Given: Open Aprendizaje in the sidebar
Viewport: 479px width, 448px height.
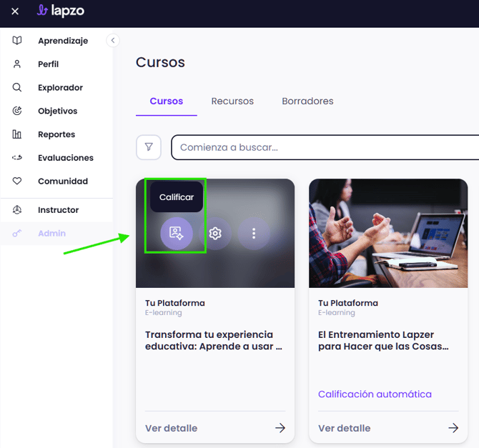Looking at the screenshot, I should pos(63,41).
